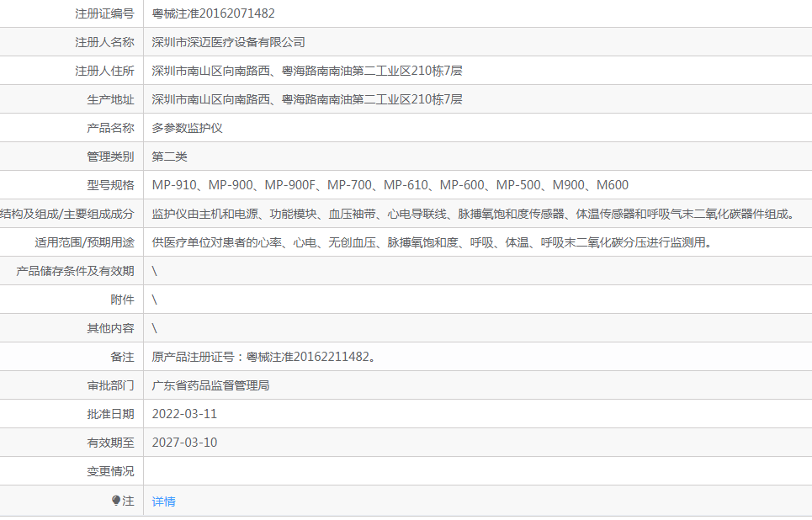
Task: Click the 适用范围/预期用途 label
Action: (x=84, y=242)
